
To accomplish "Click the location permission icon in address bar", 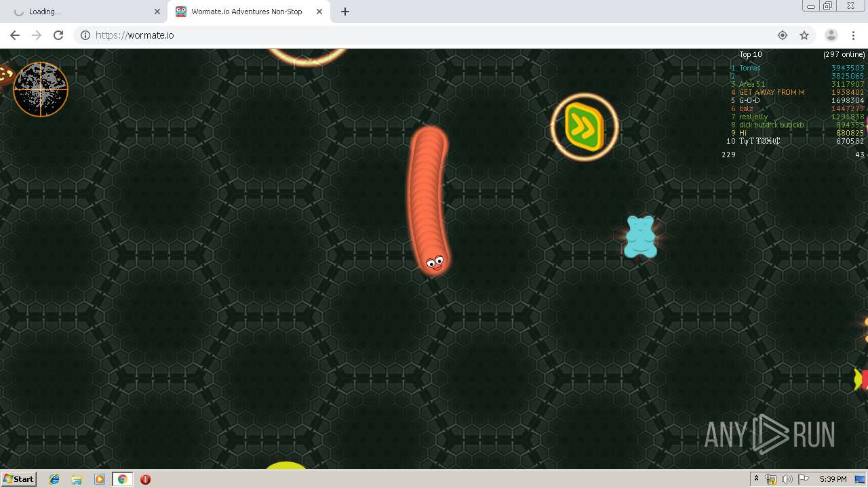I will click(x=783, y=35).
